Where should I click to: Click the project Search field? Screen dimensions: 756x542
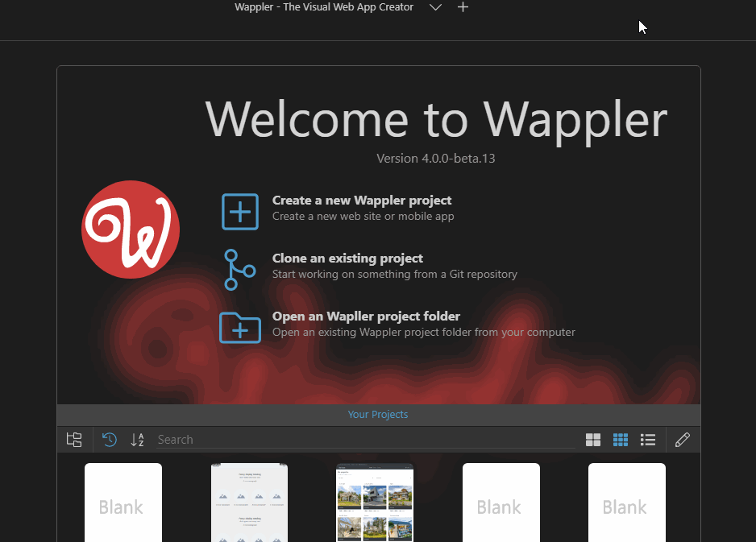[x=363, y=440]
